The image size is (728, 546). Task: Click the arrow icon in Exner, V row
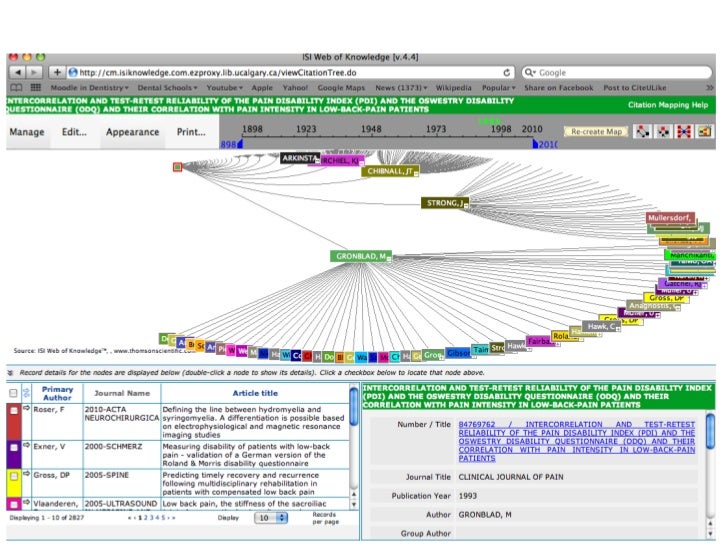pos(26,445)
